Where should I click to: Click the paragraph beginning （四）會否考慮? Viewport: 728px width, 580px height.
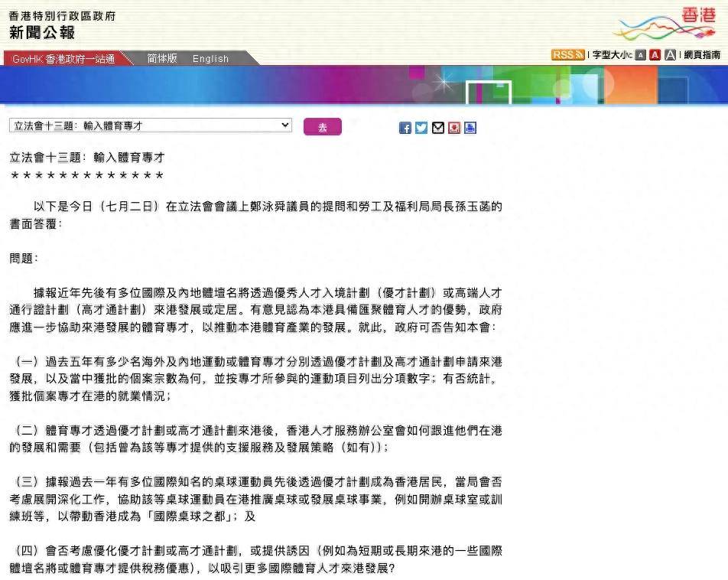256,559
